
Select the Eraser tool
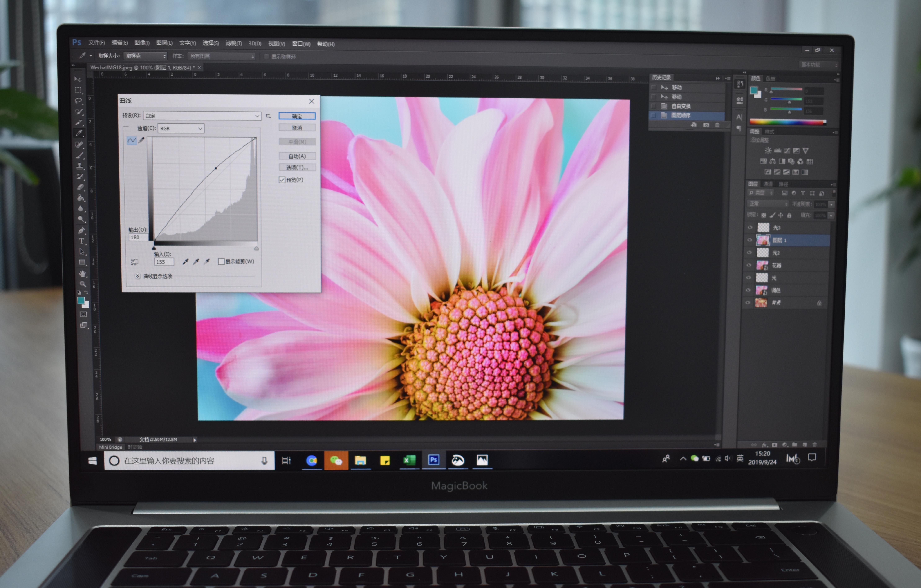click(x=80, y=187)
